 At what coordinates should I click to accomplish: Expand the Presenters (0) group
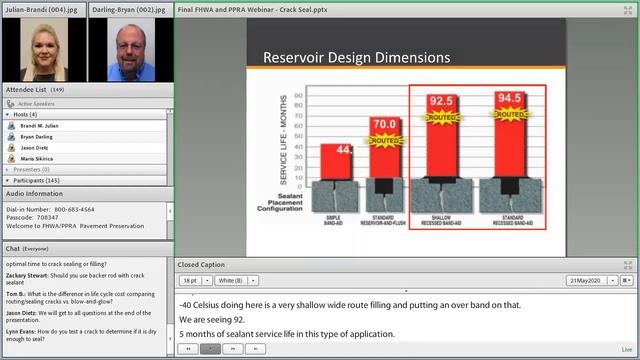pos(7,169)
